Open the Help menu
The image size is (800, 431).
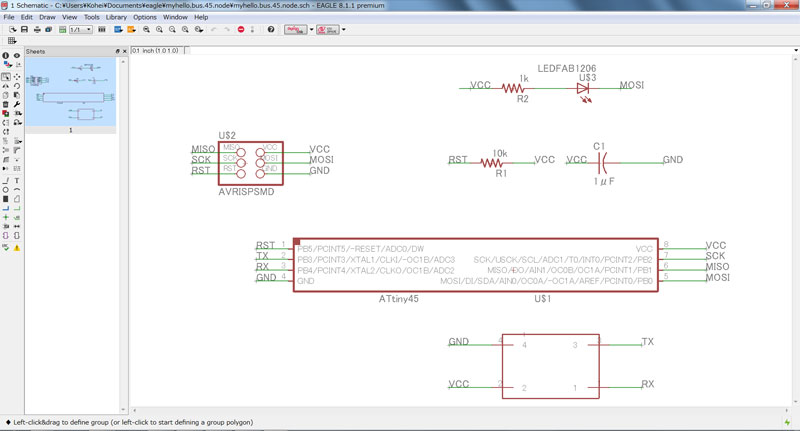[x=201, y=17]
